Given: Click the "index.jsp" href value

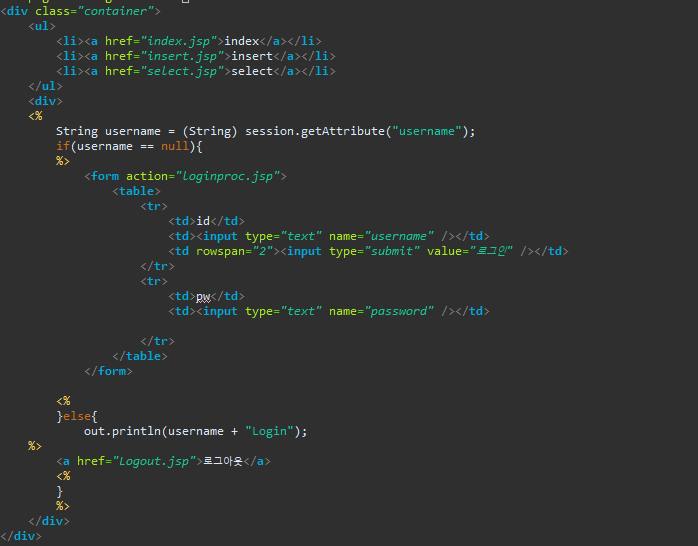Looking at the screenshot, I should (x=179, y=41).
